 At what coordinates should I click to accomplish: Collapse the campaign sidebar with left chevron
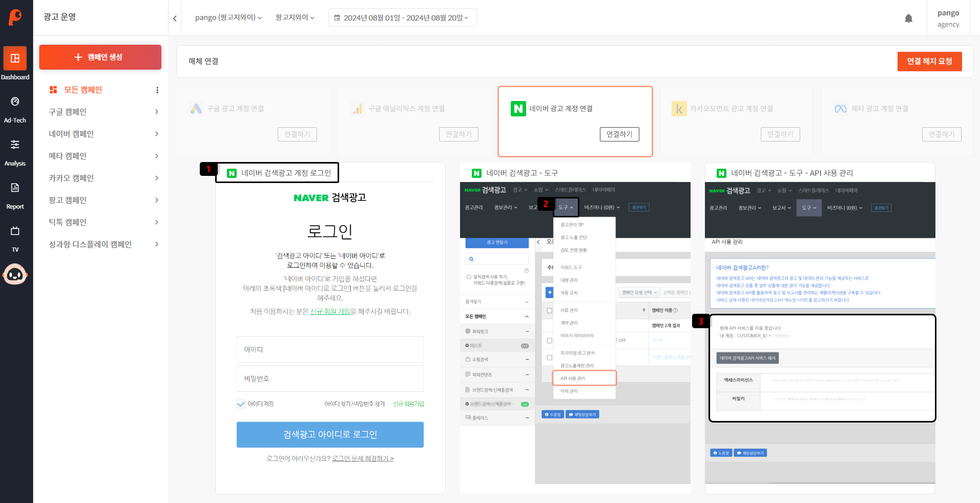175,18
